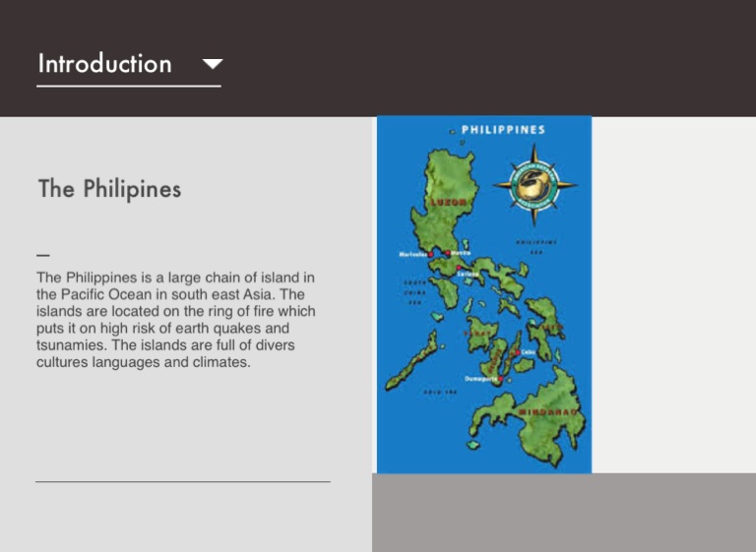Click the horizontal divider line below text
Screen dimensions: 756x552
coord(182,482)
